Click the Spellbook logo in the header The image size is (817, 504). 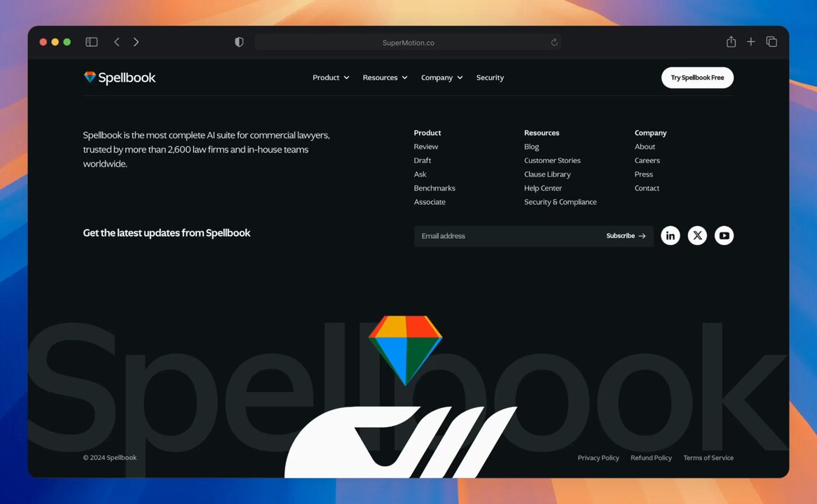coord(119,78)
